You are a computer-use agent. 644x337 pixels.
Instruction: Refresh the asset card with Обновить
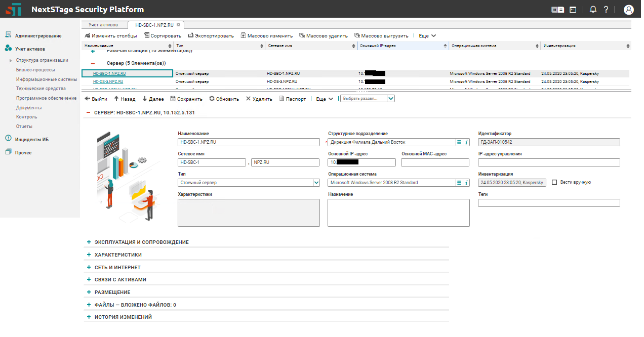(x=224, y=99)
